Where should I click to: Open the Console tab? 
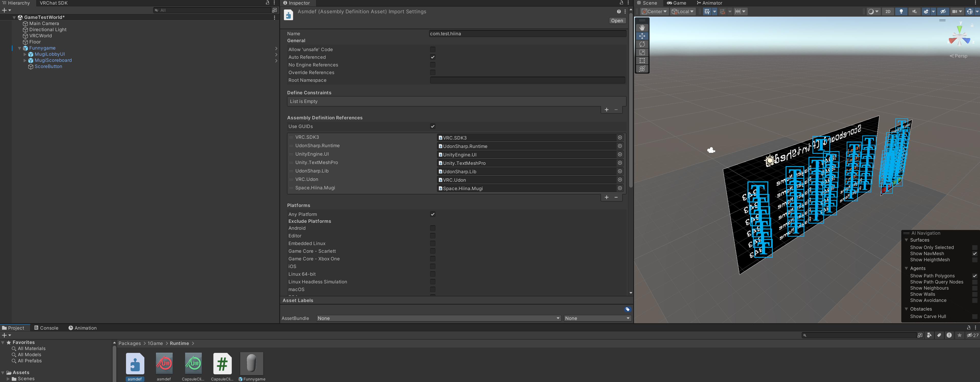[x=46, y=328]
